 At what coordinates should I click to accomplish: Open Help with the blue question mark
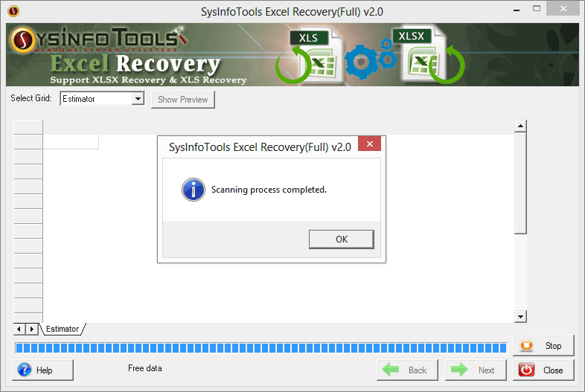(43, 370)
